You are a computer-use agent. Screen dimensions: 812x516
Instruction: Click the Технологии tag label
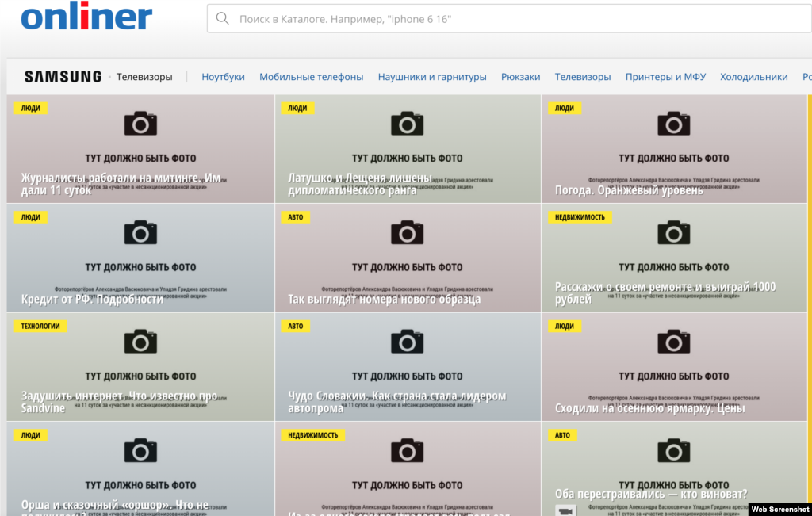tap(40, 326)
